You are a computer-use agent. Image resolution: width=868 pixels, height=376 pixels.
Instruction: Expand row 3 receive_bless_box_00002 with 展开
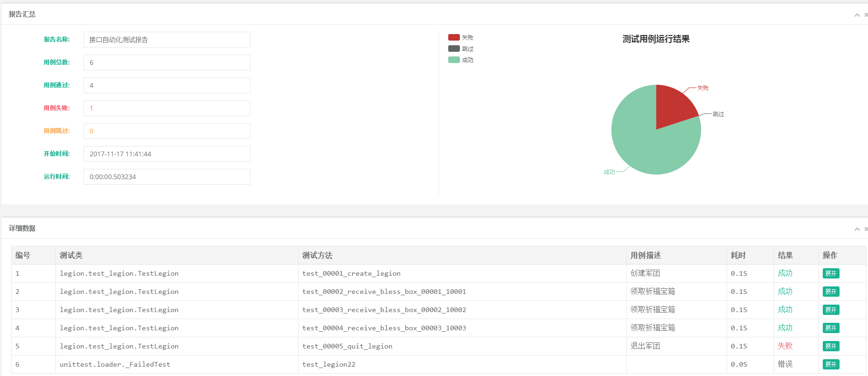tap(831, 310)
